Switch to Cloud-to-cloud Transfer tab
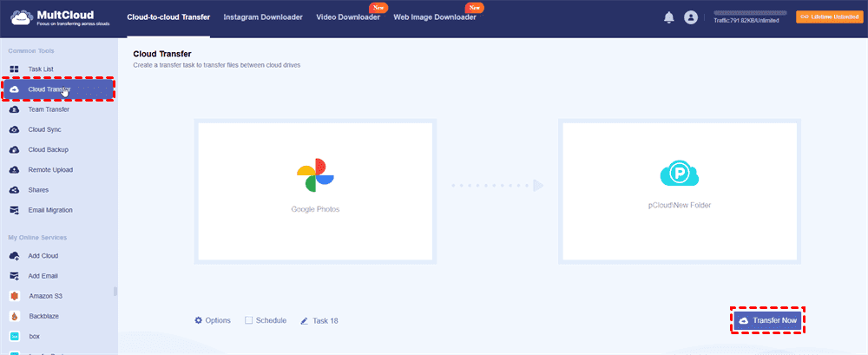Viewport: 868px width, 355px height. [168, 17]
